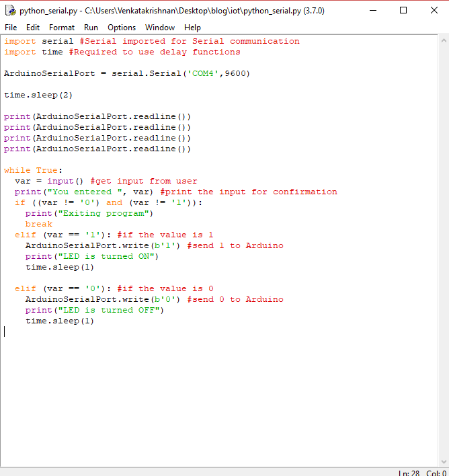
Task: Click the '#get input from user' comment
Action: [x=144, y=182]
